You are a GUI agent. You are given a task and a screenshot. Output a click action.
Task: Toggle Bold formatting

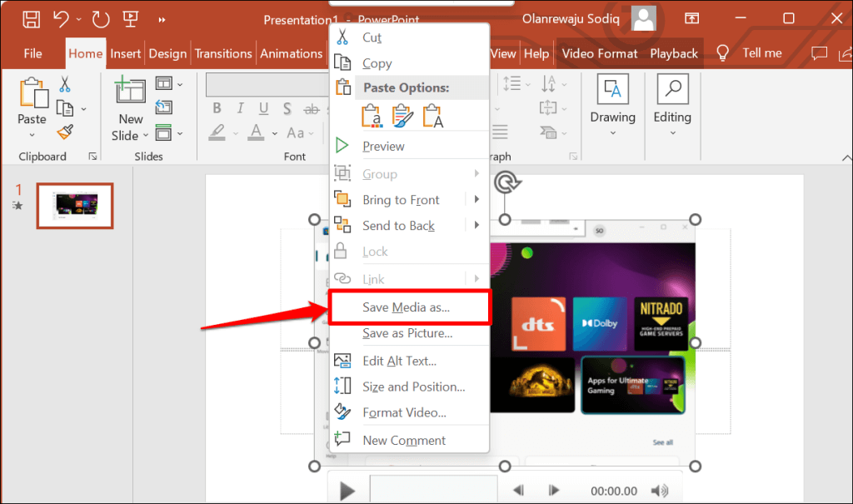click(217, 108)
